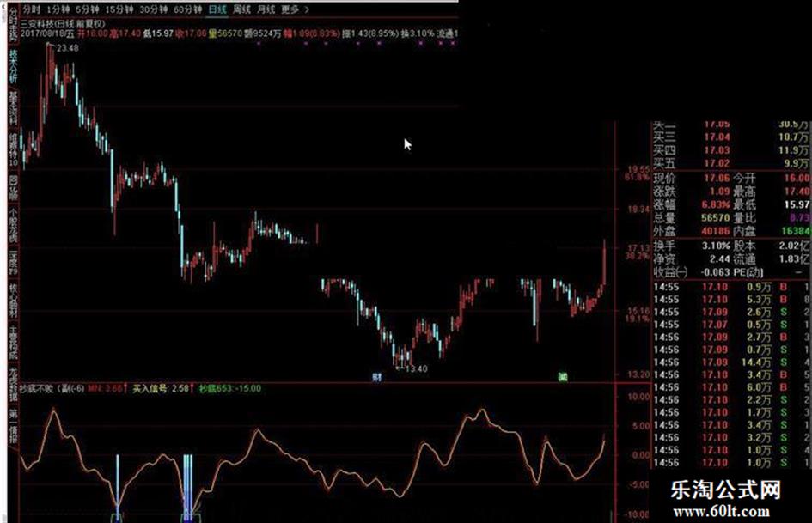Click the 14:56 trade of 14.4万

point(730,362)
